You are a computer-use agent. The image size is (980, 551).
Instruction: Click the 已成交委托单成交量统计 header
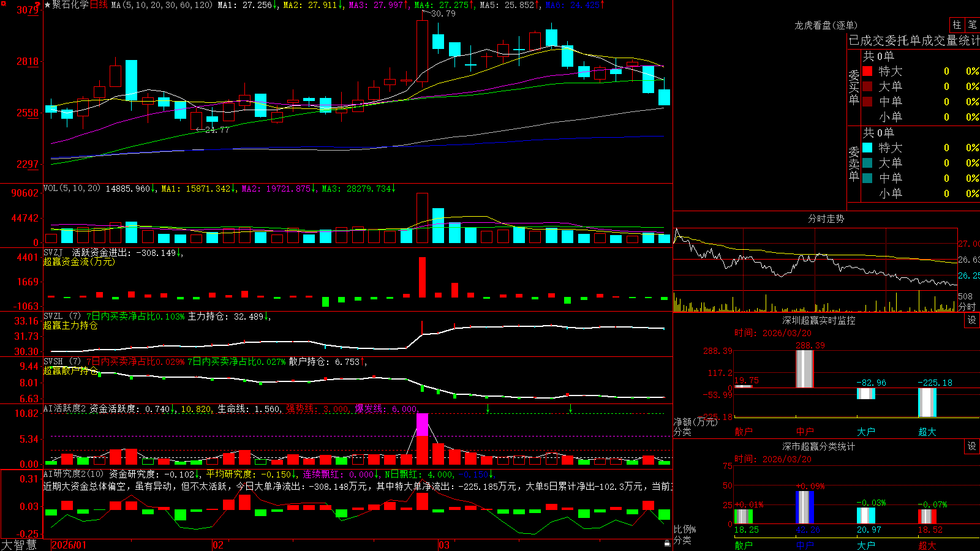pyautogui.click(x=914, y=40)
